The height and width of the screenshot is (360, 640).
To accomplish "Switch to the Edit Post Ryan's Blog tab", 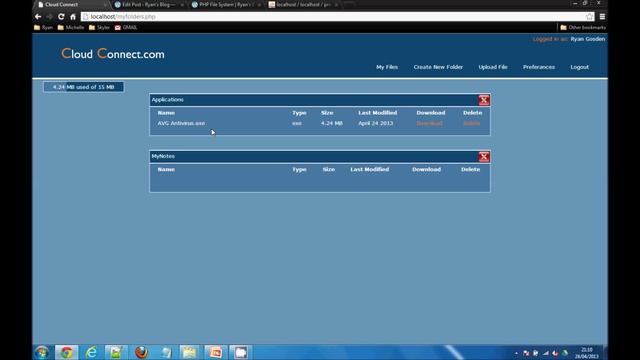I will (x=148, y=4).
